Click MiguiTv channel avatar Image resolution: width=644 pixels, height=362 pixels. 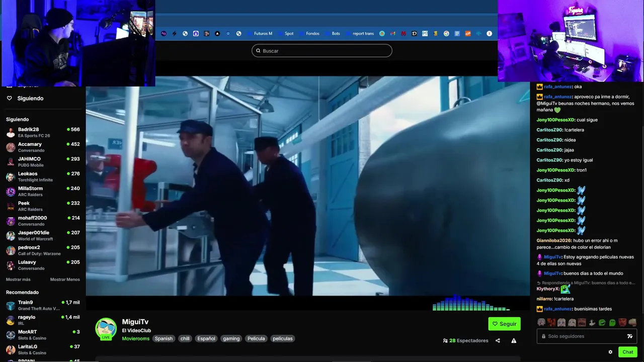[x=106, y=329]
